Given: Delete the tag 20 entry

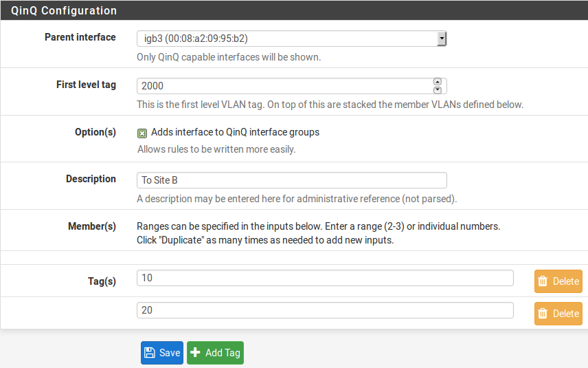Looking at the screenshot, I should pyautogui.click(x=558, y=314).
